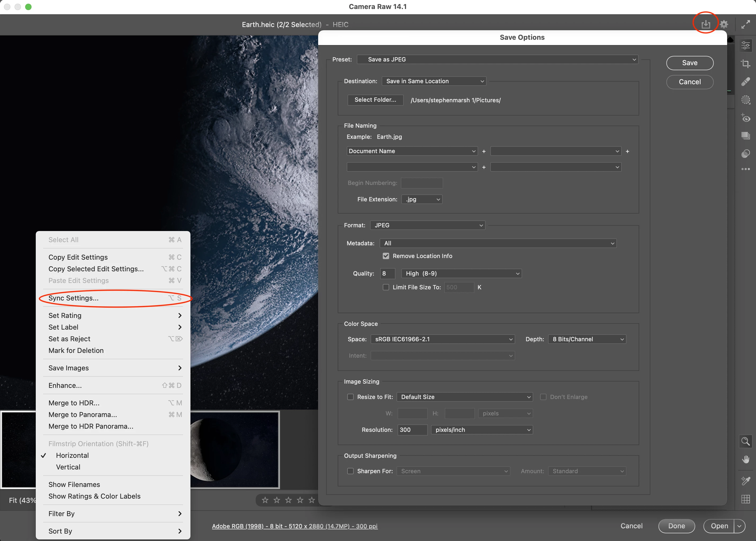Screen dimensions: 756x541
Task: Enable Resize to Fit checkbox
Action: pyautogui.click(x=350, y=397)
